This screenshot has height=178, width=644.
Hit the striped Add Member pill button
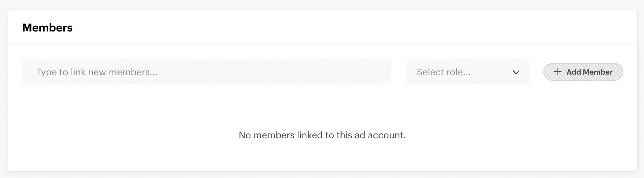(x=583, y=72)
